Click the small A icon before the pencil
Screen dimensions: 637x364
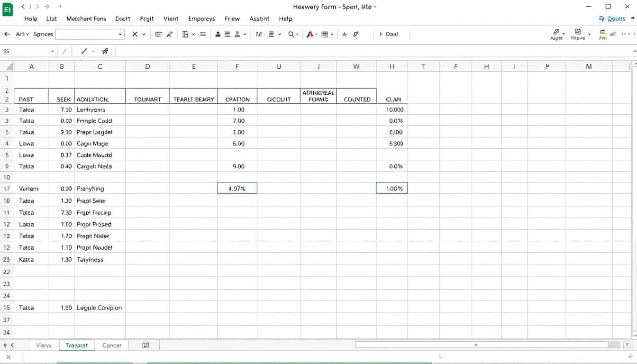[x=345, y=34]
